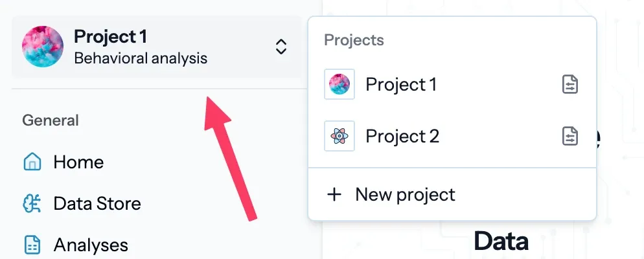Click the Data Store brain icon
Screen dimensions: 644x259
click(32, 204)
